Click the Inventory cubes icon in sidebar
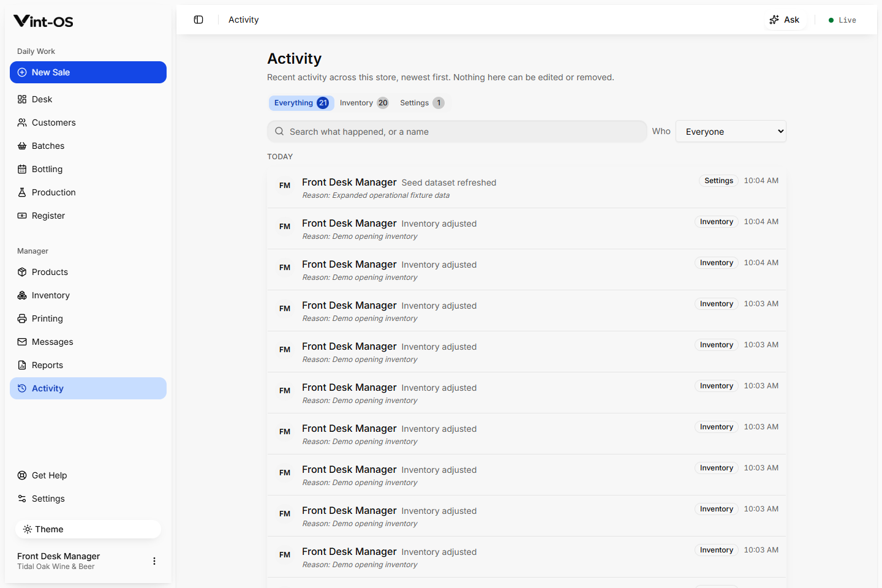The width and height of the screenshot is (882, 588). click(22, 295)
